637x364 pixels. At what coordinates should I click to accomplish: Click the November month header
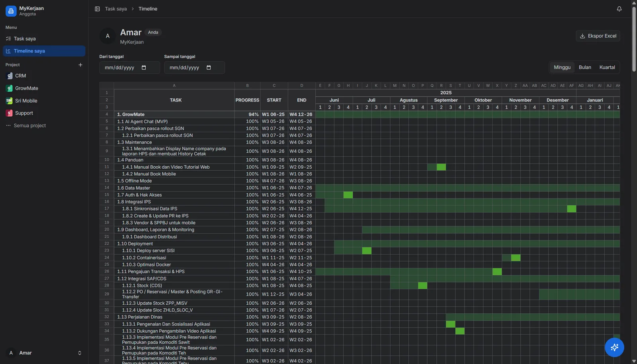click(x=520, y=100)
